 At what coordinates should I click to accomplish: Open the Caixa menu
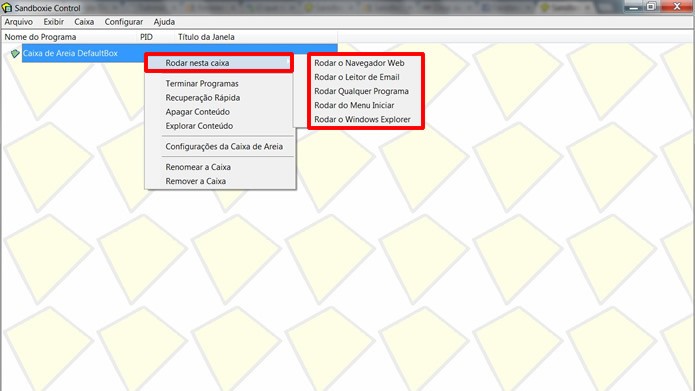click(x=84, y=22)
